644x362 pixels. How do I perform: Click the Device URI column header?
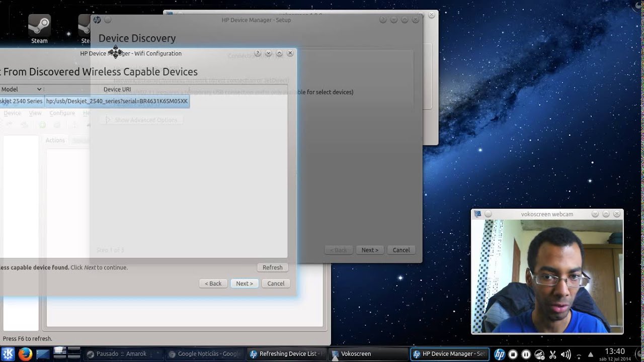click(x=117, y=89)
